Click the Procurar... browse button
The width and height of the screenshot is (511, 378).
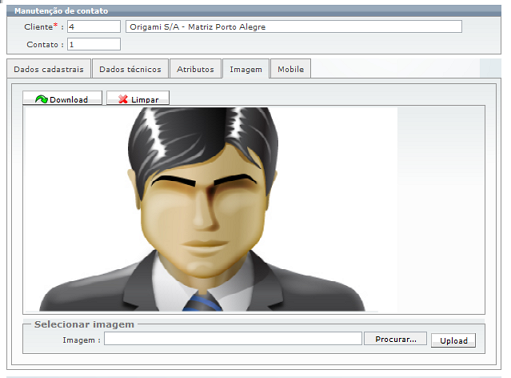(x=396, y=339)
